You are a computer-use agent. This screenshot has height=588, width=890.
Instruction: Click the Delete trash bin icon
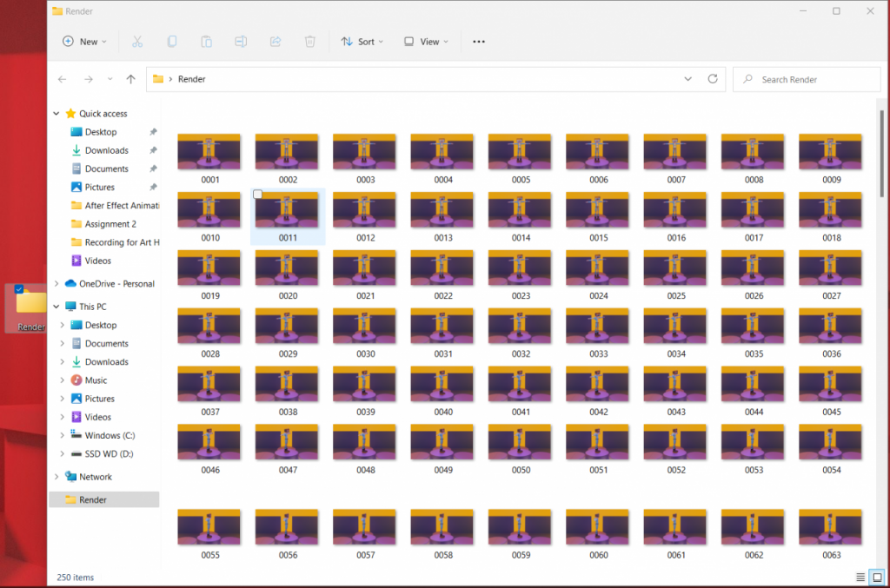click(310, 42)
